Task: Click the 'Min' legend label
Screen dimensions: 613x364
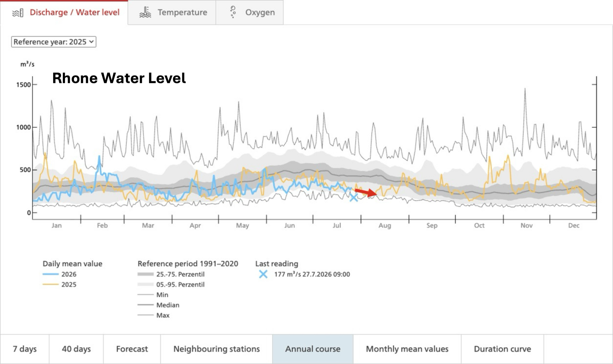Action: pyautogui.click(x=162, y=295)
